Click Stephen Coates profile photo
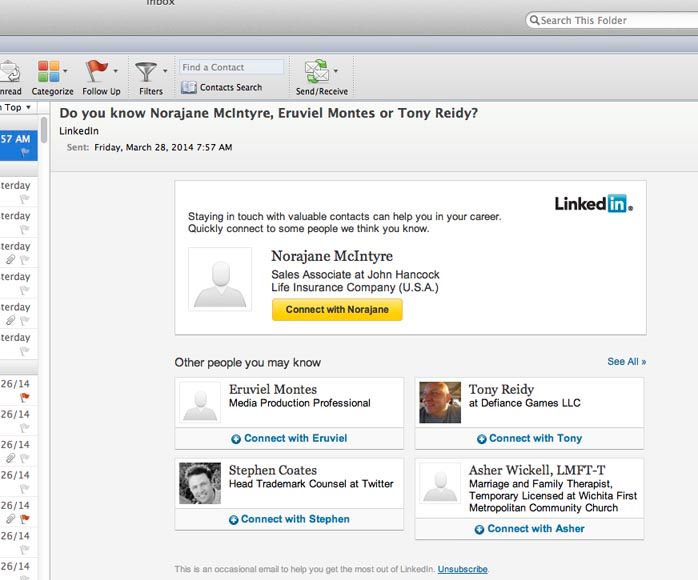 pyautogui.click(x=200, y=483)
